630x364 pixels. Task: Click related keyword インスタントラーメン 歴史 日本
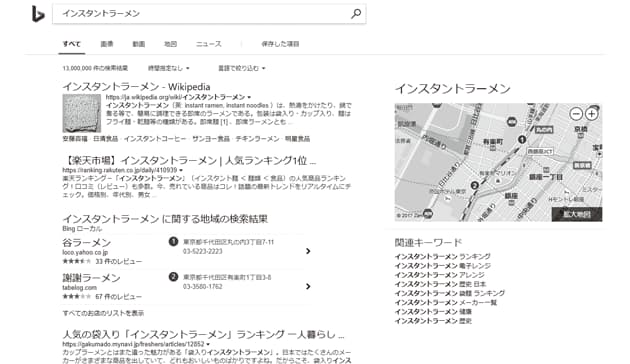pos(440,284)
